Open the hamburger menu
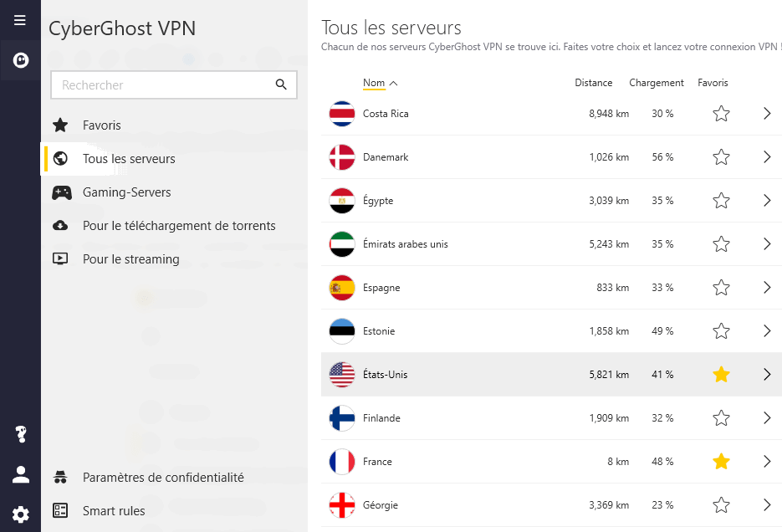This screenshot has height=532, width=782. (20, 20)
